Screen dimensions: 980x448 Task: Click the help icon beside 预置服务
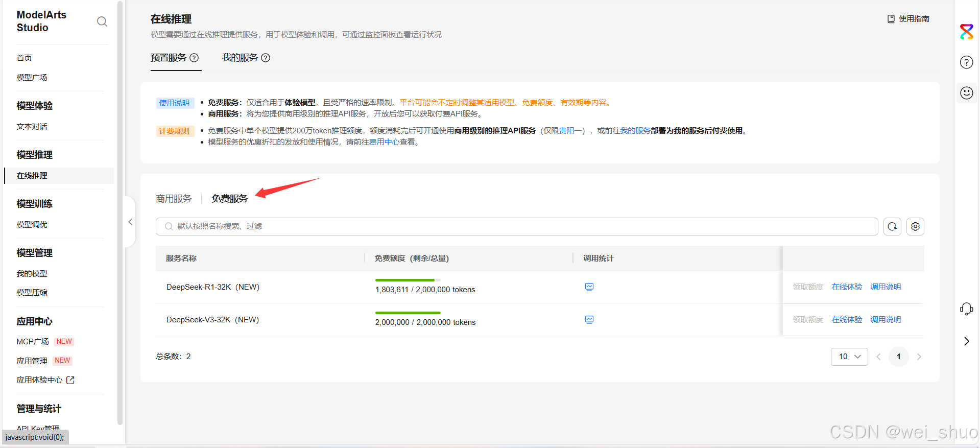194,58
